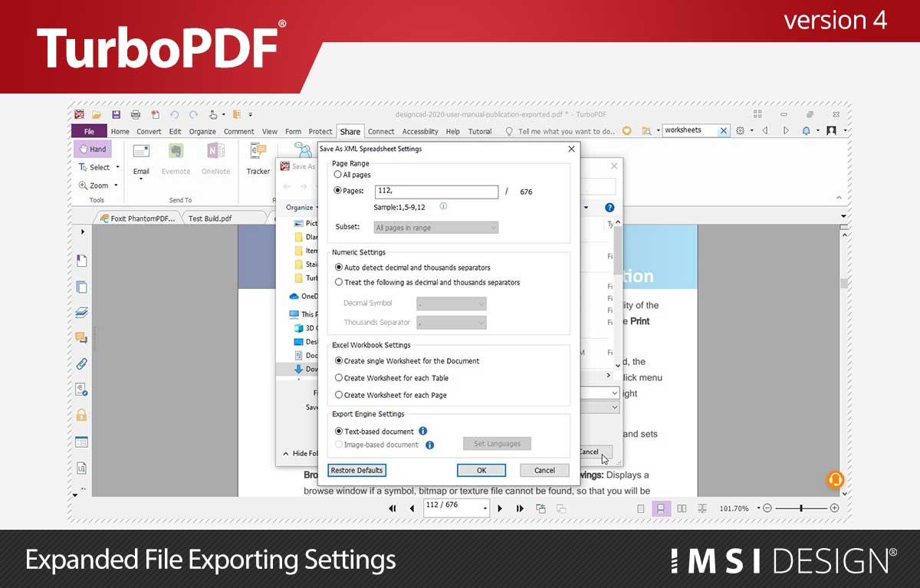Open the Layers panel in the left sidebar
The height and width of the screenshot is (588, 920).
pyautogui.click(x=81, y=313)
